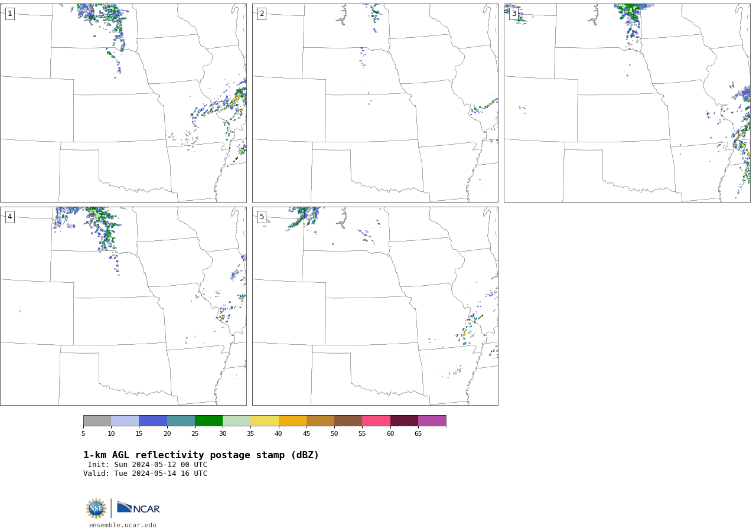
Task: Click the maroon 60-65 dBZ swatch
Action: 404,421
